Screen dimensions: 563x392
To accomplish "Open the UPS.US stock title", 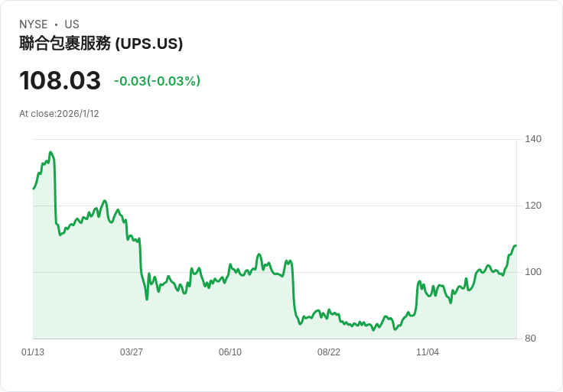I will tap(149, 44).
